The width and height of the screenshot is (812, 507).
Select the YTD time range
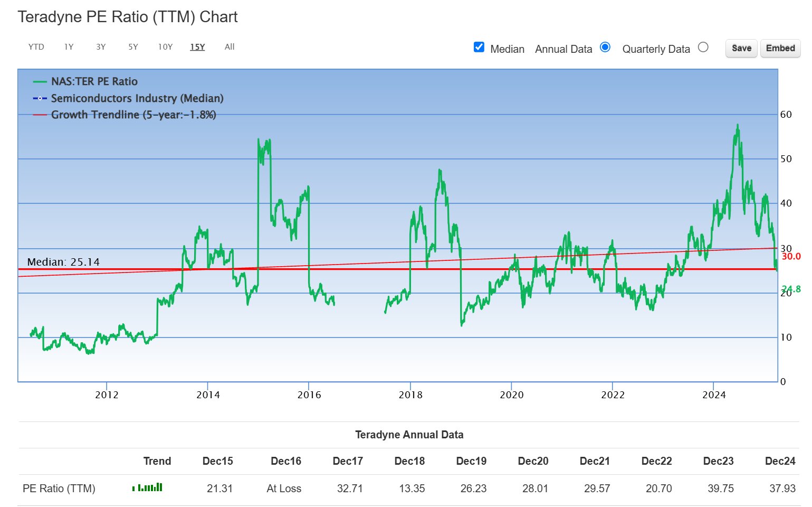36,47
